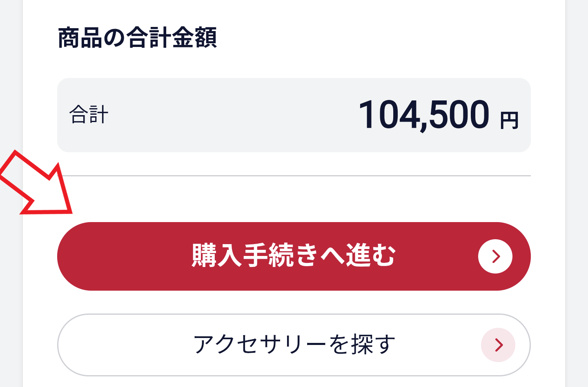The width and height of the screenshot is (588, 387).
Task: Click the gray total price panel
Action: 293,115
